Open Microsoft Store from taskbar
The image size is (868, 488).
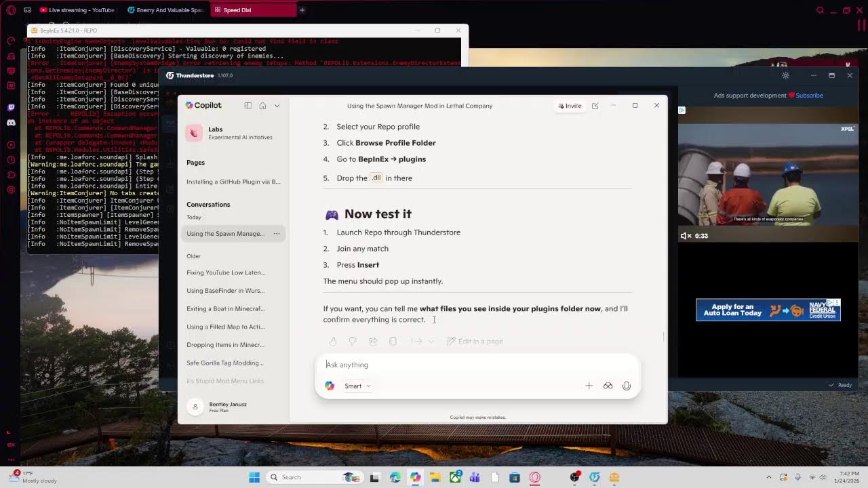coord(515,477)
